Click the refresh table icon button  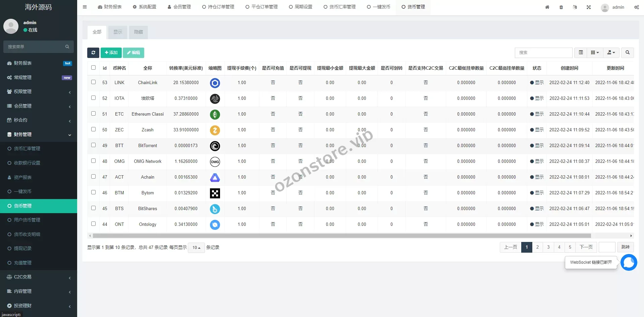(x=93, y=53)
